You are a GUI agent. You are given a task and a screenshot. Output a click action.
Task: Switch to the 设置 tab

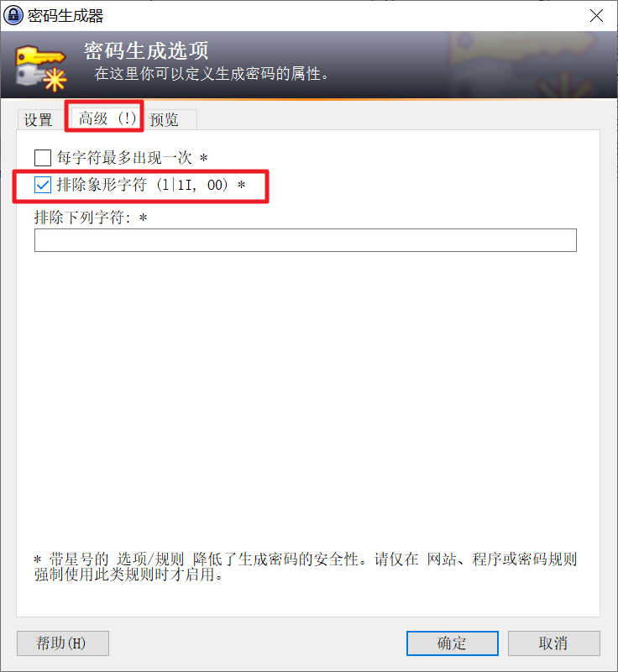point(38,119)
